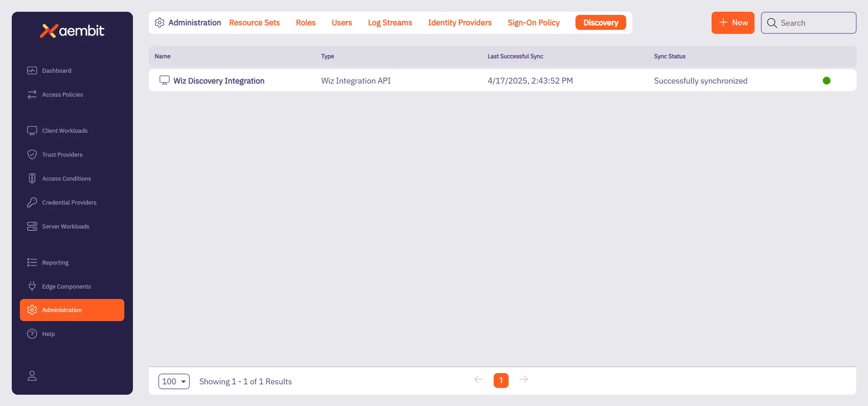Click the magnifier icon in search box
Image resolution: width=868 pixels, height=406 pixels.
click(x=772, y=23)
